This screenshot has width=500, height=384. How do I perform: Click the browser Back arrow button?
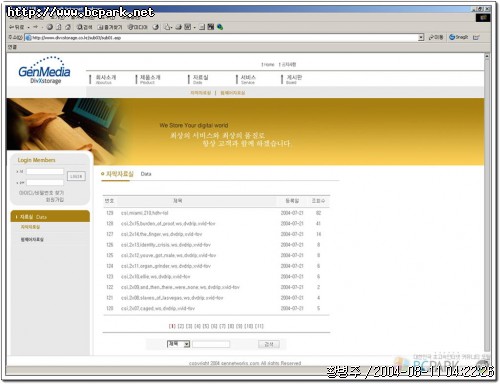coord(17,27)
